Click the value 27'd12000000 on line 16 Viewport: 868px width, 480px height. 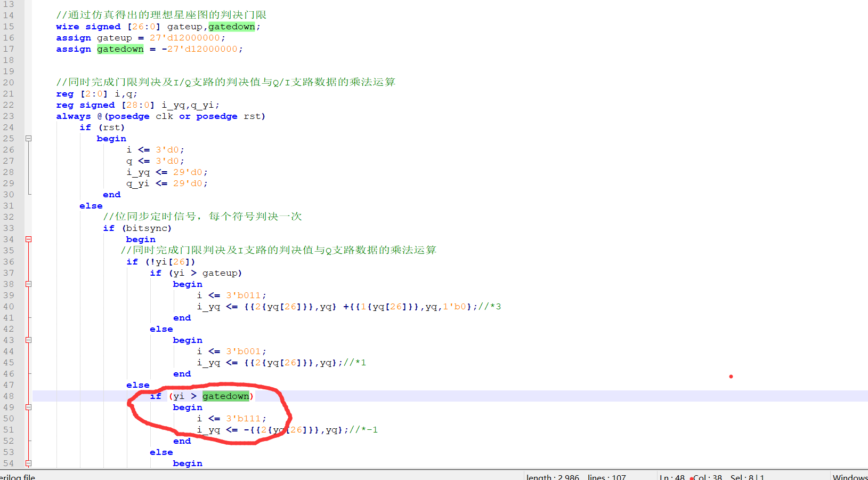[x=185, y=38]
